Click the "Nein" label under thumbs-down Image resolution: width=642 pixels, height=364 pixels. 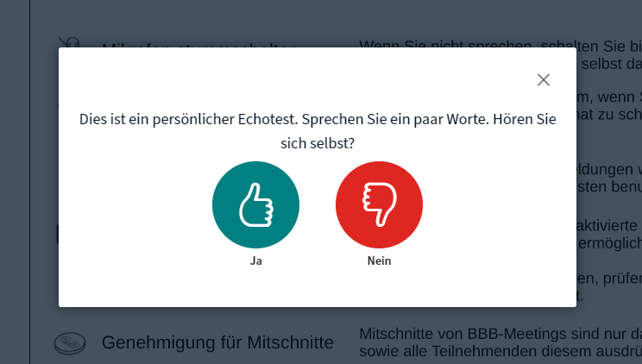(379, 260)
